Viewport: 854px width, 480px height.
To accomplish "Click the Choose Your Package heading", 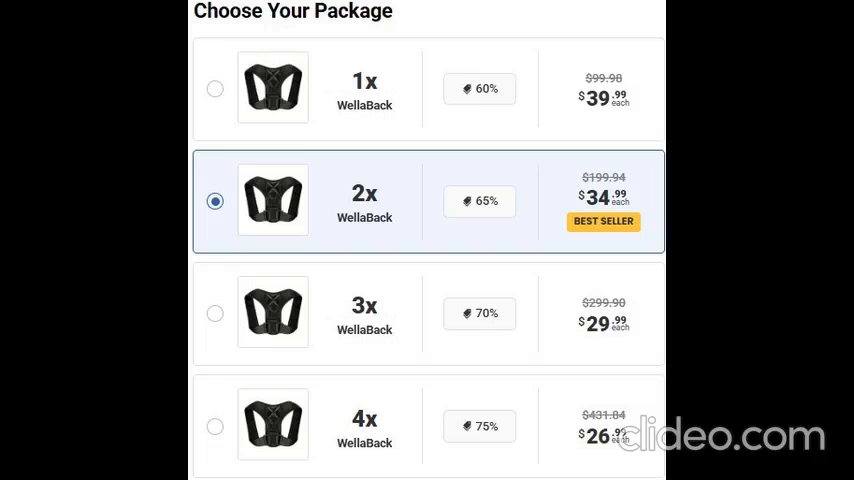I will (x=293, y=11).
